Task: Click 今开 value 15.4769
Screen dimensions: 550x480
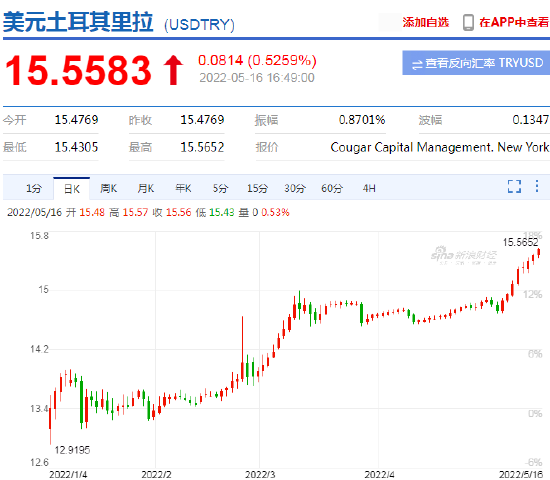Action: (x=76, y=120)
